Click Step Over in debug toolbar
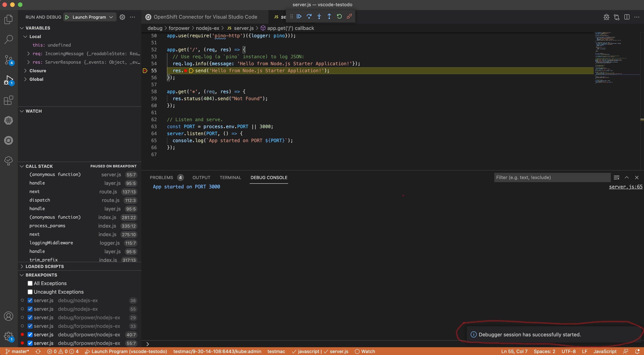The width and height of the screenshot is (644, 355). click(309, 17)
